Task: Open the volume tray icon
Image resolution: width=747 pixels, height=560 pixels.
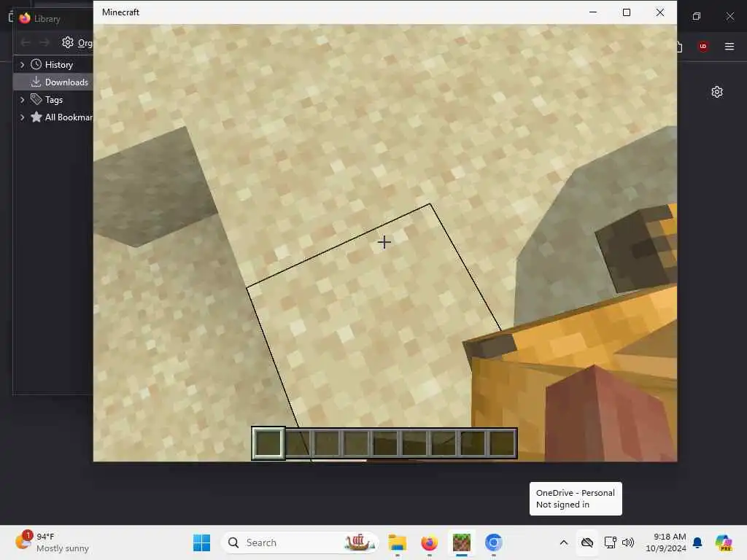Action: (x=628, y=542)
